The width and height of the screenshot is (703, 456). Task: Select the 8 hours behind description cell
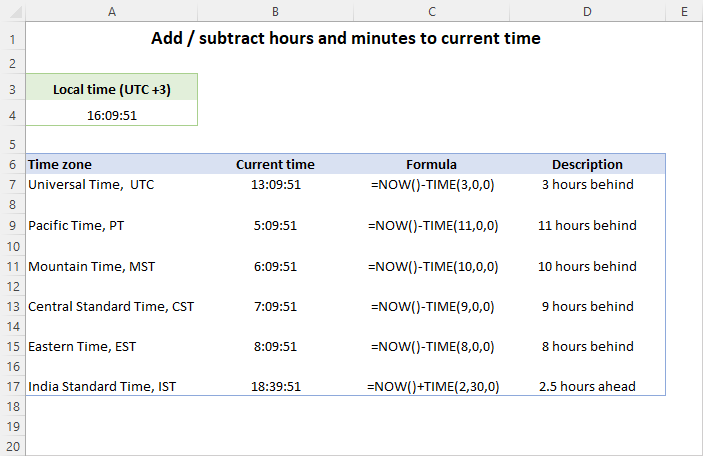(x=587, y=347)
